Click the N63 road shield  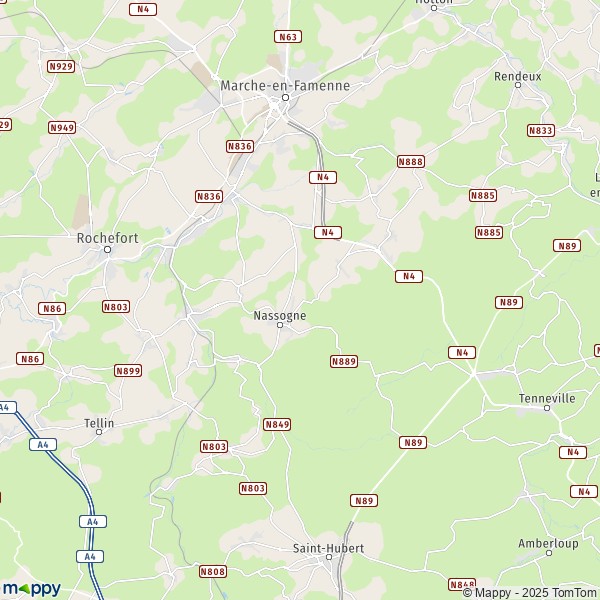pyautogui.click(x=288, y=37)
